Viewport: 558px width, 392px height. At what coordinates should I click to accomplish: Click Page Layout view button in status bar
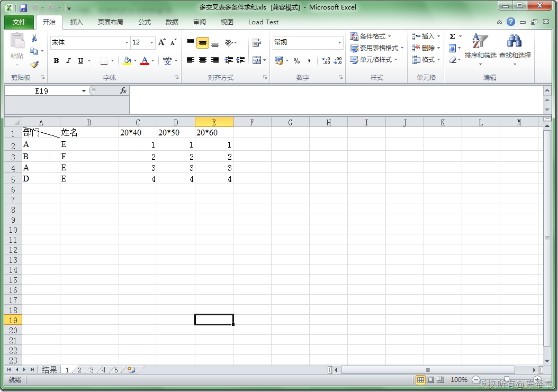(430, 380)
